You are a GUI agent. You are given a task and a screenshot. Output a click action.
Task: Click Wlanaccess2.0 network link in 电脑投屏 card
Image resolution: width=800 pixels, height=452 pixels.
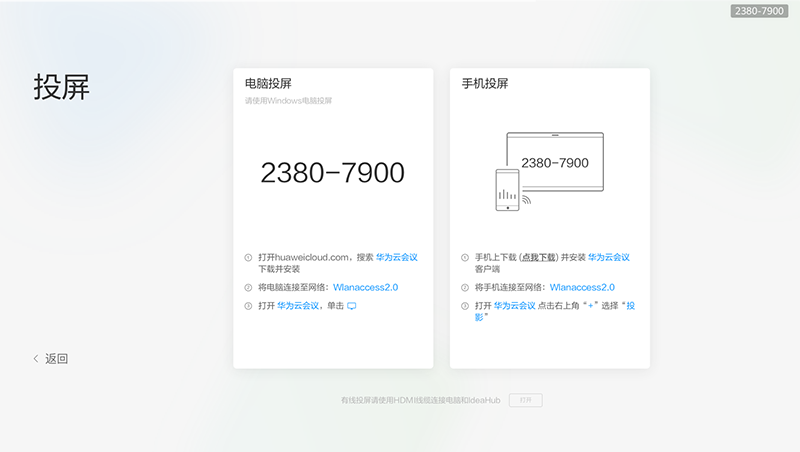coord(365,287)
